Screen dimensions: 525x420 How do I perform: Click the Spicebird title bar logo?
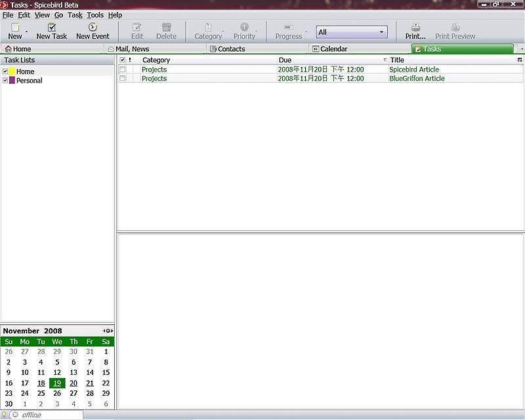click(x=5, y=5)
